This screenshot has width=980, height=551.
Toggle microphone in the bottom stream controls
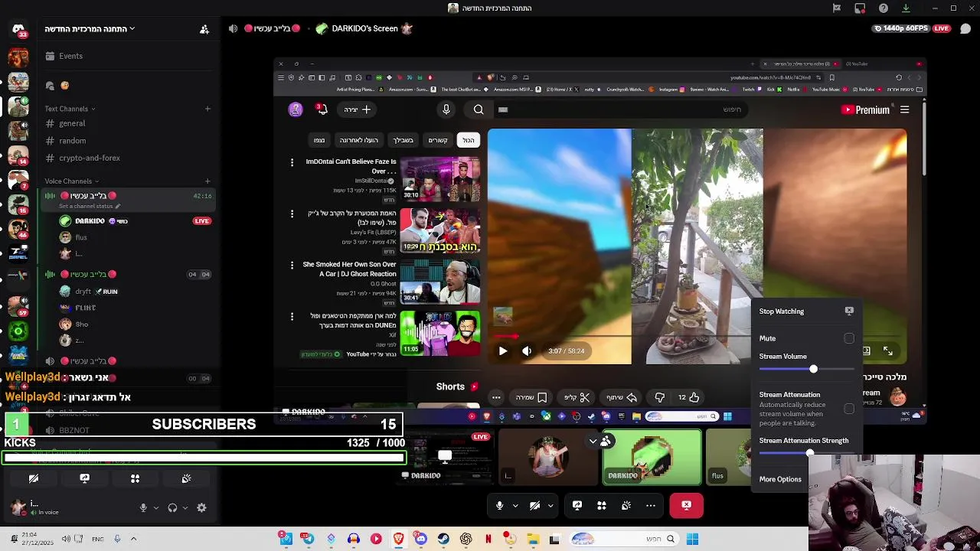point(500,505)
